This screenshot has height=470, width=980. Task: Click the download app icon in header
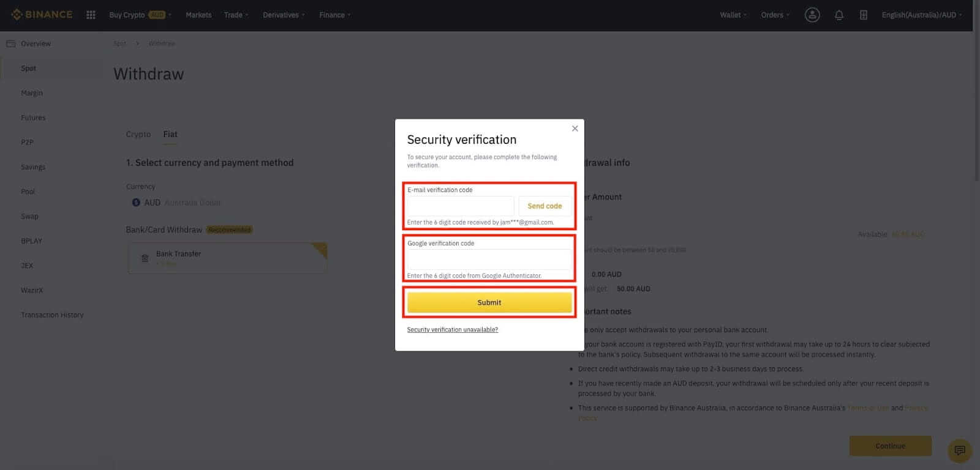pyautogui.click(x=863, y=15)
